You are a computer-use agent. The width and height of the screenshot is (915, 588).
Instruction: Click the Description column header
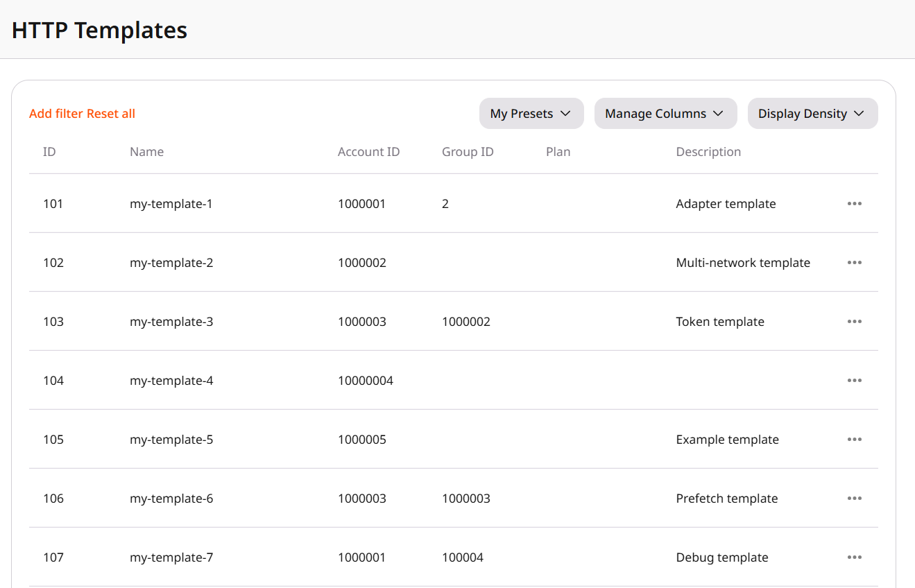(x=708, y=152)
